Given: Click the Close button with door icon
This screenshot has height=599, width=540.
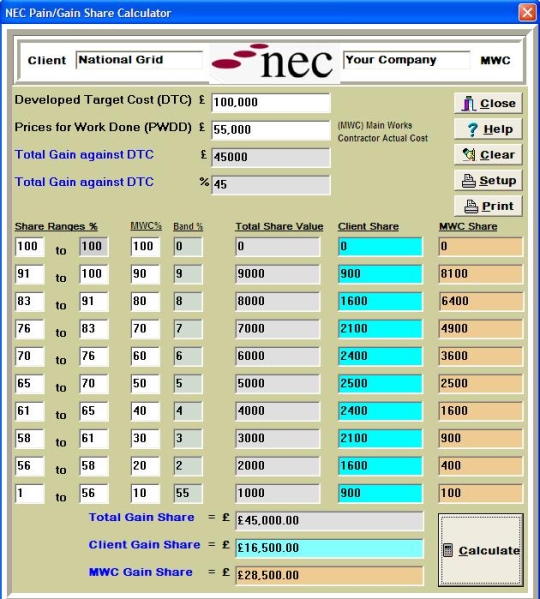Looking at the screenshot, I should click(x=488, y=103).
